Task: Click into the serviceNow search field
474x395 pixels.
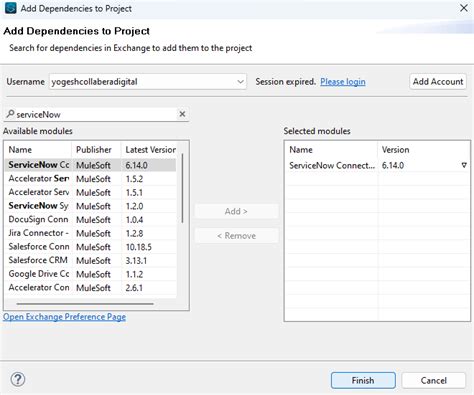Action: pos(96,114)
